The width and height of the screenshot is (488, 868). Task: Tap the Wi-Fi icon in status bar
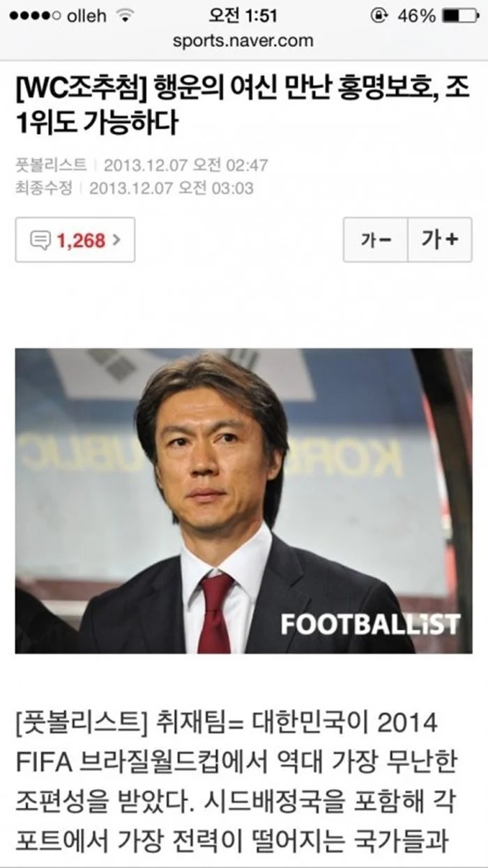tap(125, 15)
